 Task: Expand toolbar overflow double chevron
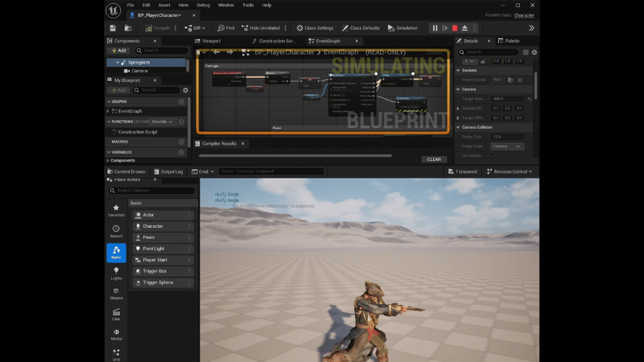tap(531, 28)
